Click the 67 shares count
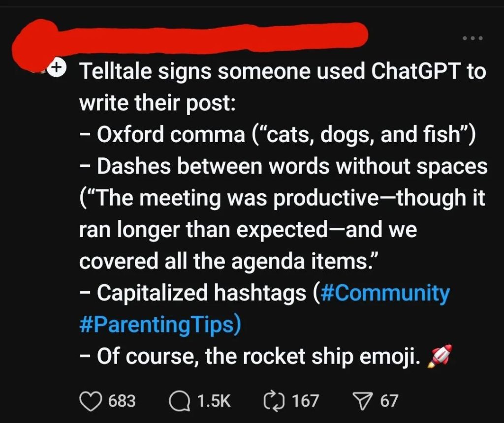504x423 pixels. 389,401
